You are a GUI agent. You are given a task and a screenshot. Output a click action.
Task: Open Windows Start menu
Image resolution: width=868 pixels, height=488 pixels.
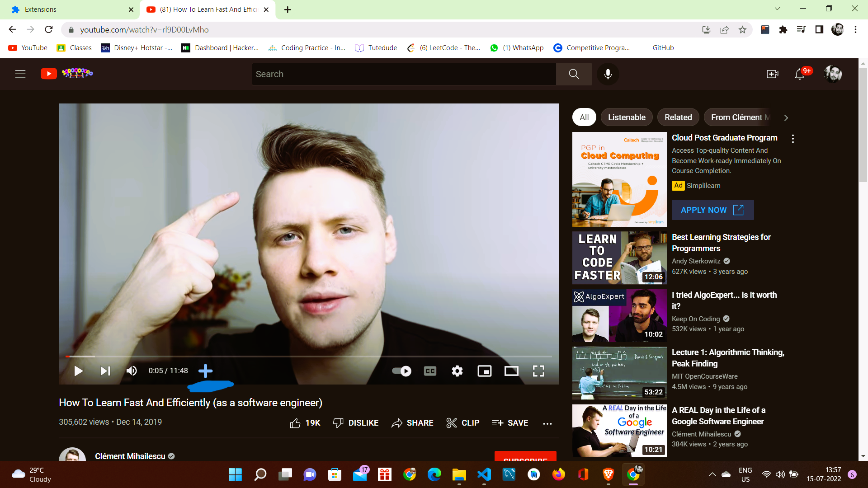[235, 474]
